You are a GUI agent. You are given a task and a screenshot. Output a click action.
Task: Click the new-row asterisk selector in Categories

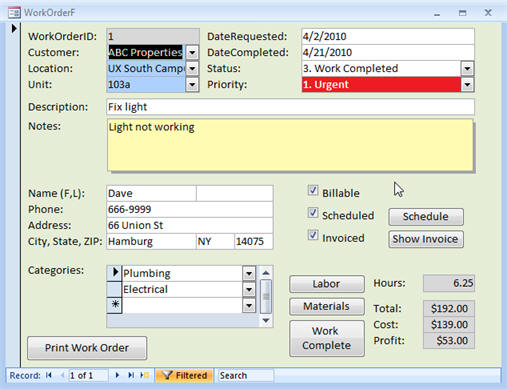click(x=114, y=305)
